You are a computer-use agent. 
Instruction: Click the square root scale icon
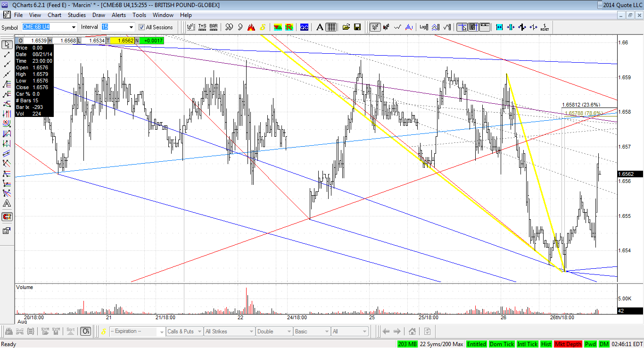(447, 27)
